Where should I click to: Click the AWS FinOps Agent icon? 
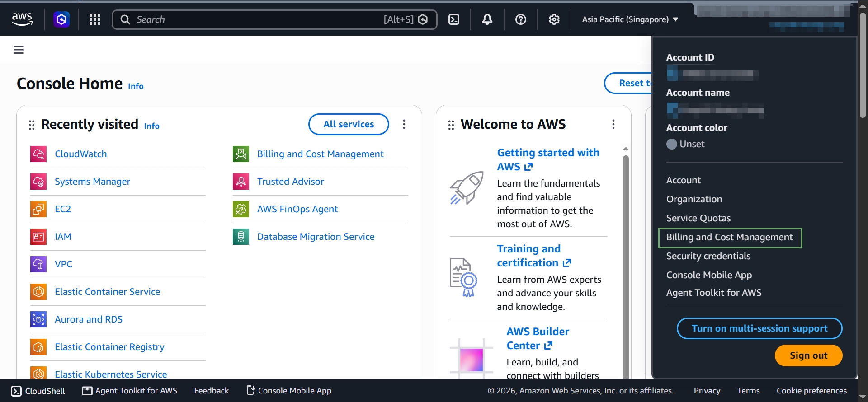coord(241,209)
